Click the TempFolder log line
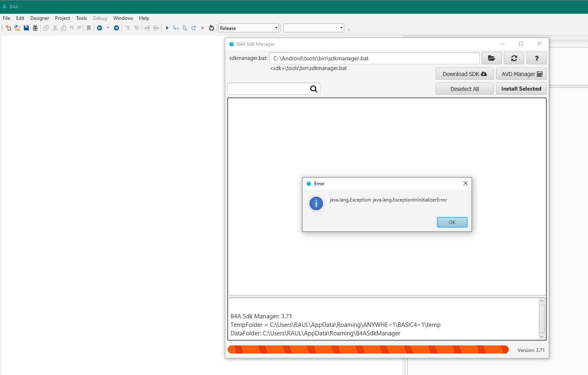Image resolution: width=588 pixels, height=375 pixels. (x=336, y=325)
